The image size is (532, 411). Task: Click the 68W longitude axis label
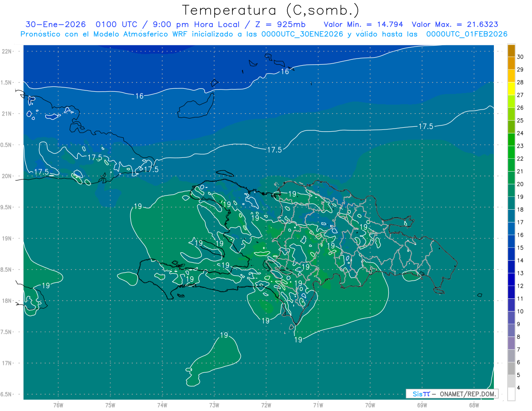pyautogui.click(x=473, y=405)
